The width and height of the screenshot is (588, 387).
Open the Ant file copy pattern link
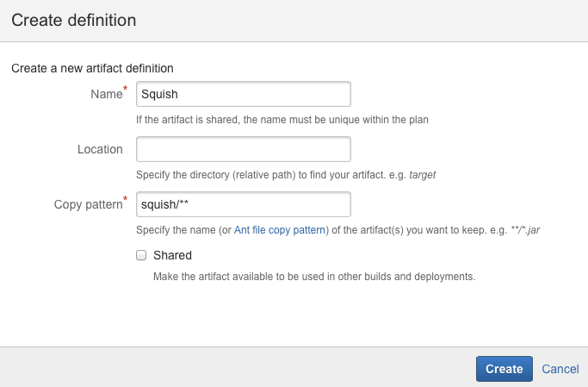pos(280,230)
